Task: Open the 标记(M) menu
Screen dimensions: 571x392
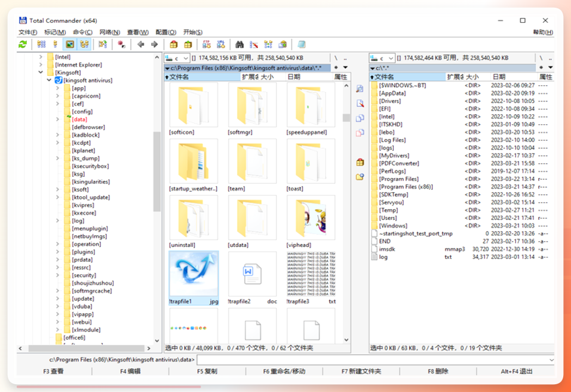Action: point(55,32)
